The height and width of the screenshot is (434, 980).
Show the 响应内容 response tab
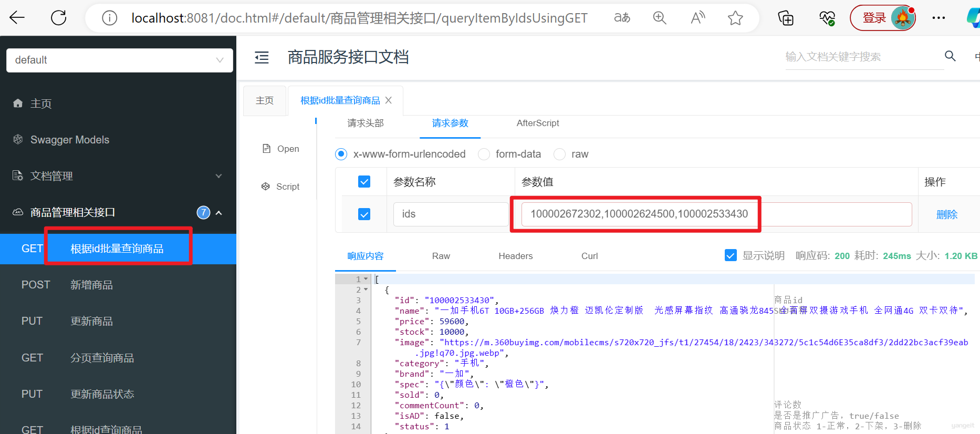(366, 256)
